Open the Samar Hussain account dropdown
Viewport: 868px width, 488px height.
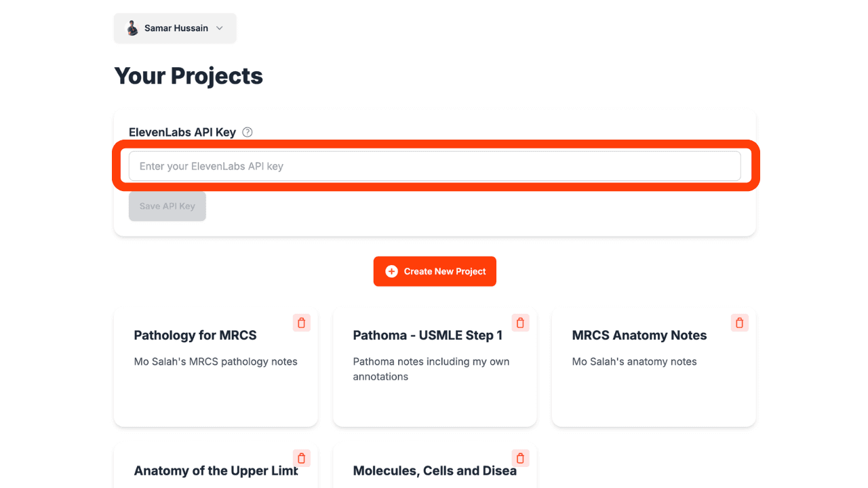(x=175, y=28)
